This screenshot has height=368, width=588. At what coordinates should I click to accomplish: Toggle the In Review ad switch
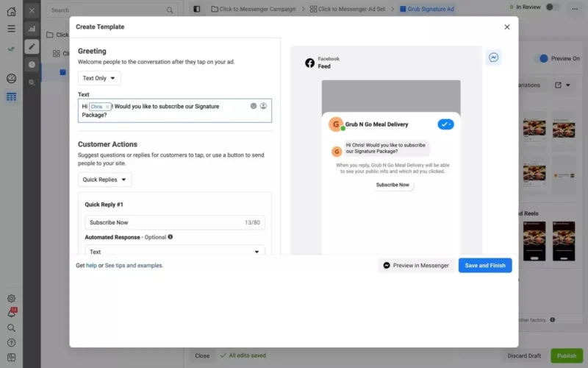[x=552, y=7]
